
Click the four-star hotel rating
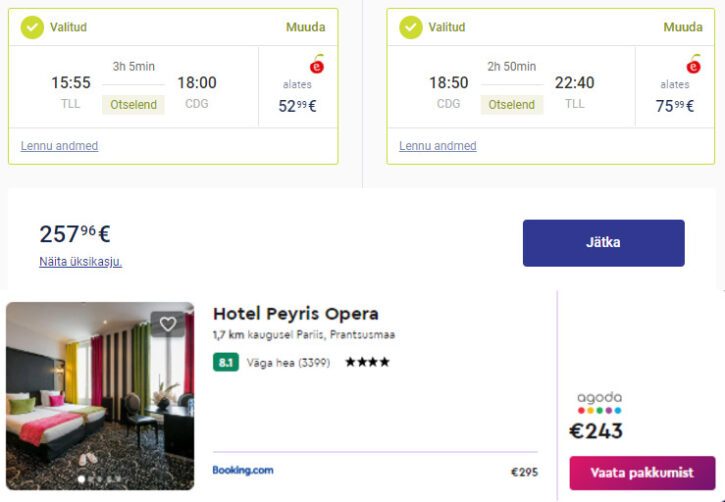368,362
